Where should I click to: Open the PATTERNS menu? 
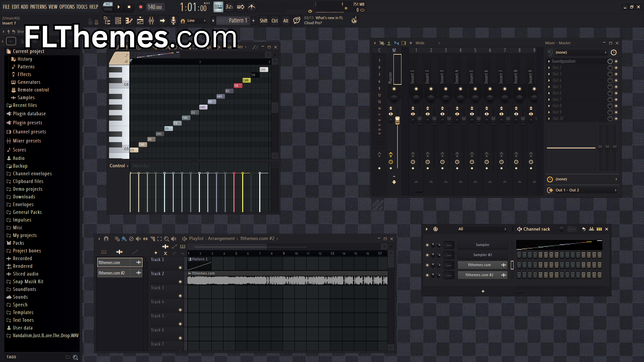coord(38,7)
